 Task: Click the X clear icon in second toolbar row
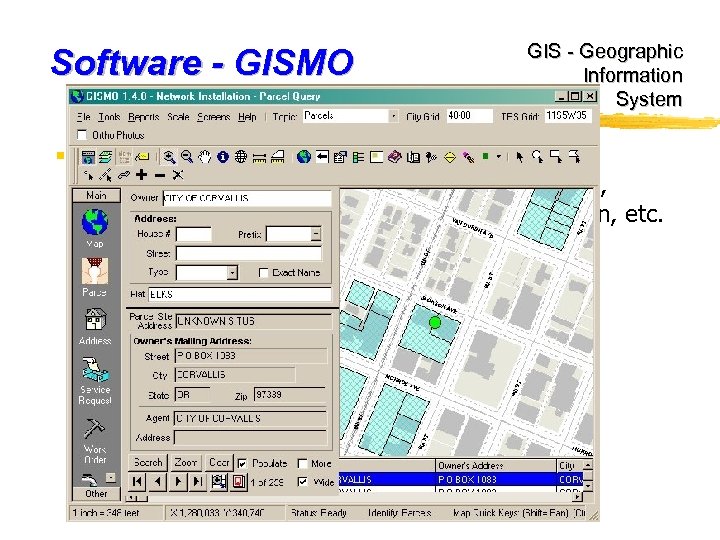[x=178, y=175]
